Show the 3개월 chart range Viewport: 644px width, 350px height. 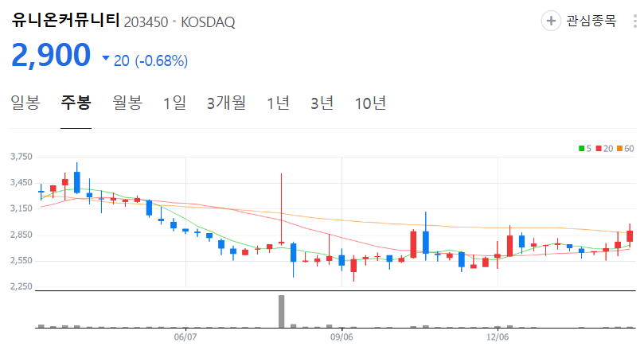pyautogui.click(x=226, y=103)
